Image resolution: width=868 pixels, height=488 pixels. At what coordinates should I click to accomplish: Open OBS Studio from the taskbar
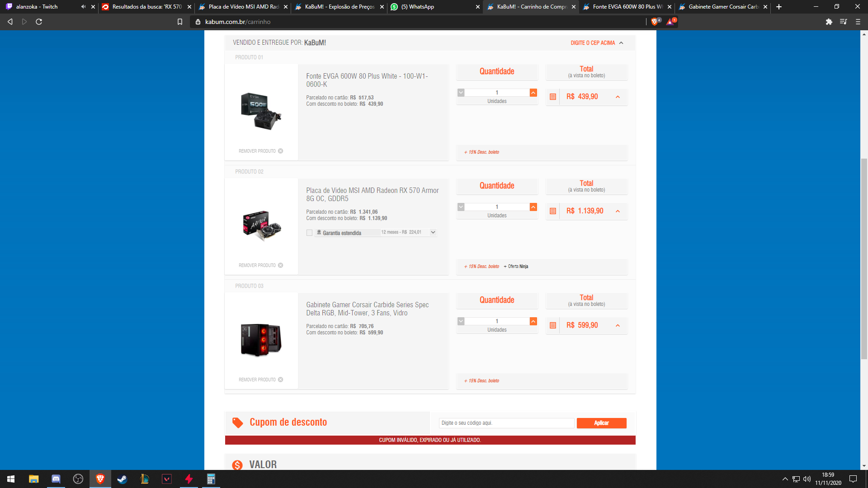click(x=78, y=479)
